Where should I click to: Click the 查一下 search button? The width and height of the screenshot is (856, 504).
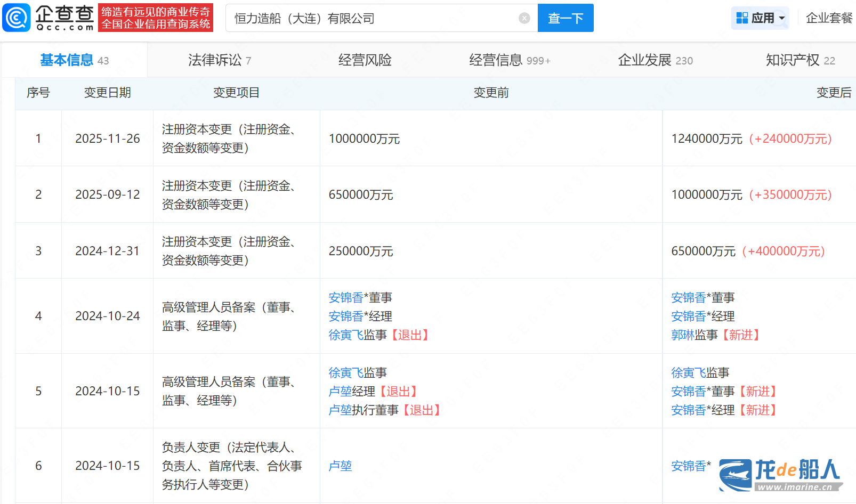pos(565,18)
